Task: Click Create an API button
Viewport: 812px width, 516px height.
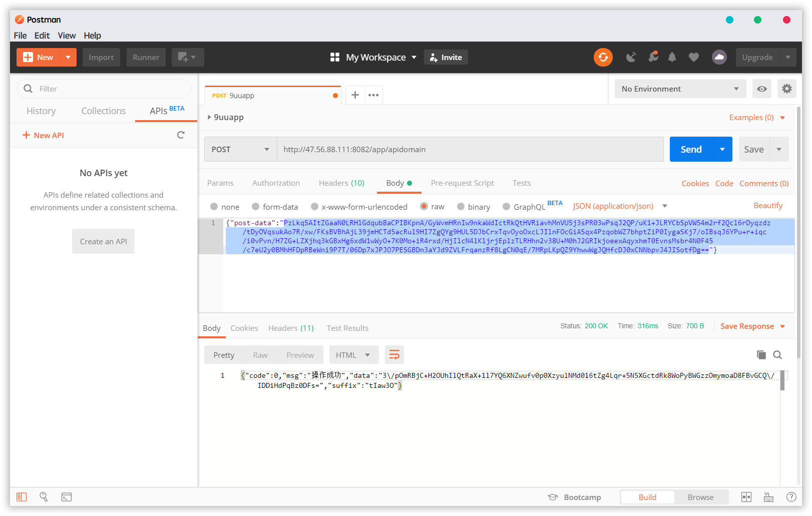Action: pos(104,241)
